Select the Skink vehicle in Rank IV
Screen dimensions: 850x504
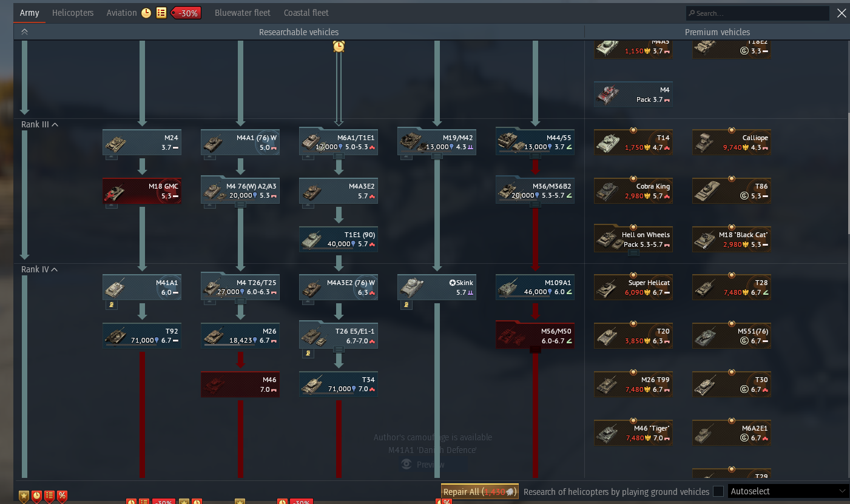tap(437, 287)
